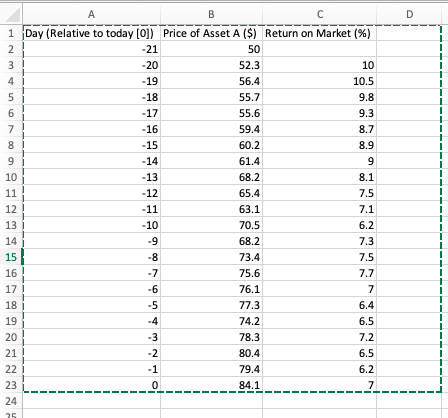Select the price cell 61.4
448x418 pixels.
coord(211,161)
